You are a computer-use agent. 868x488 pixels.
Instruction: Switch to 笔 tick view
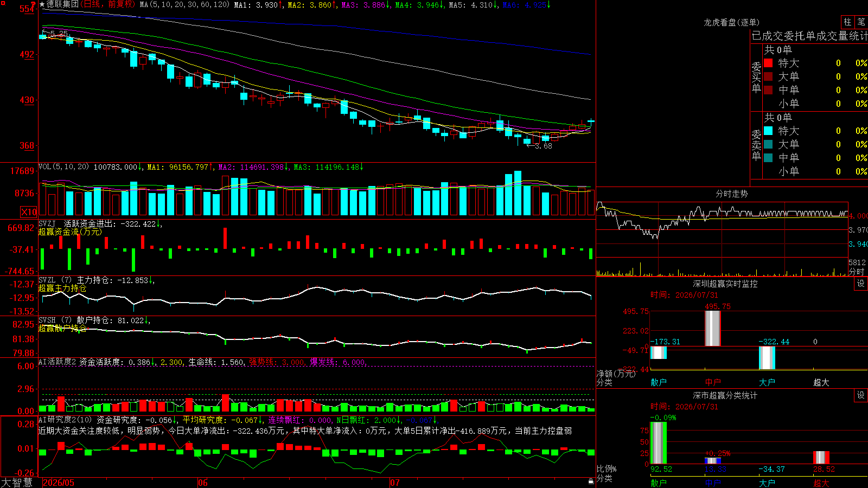click(861, 22)
